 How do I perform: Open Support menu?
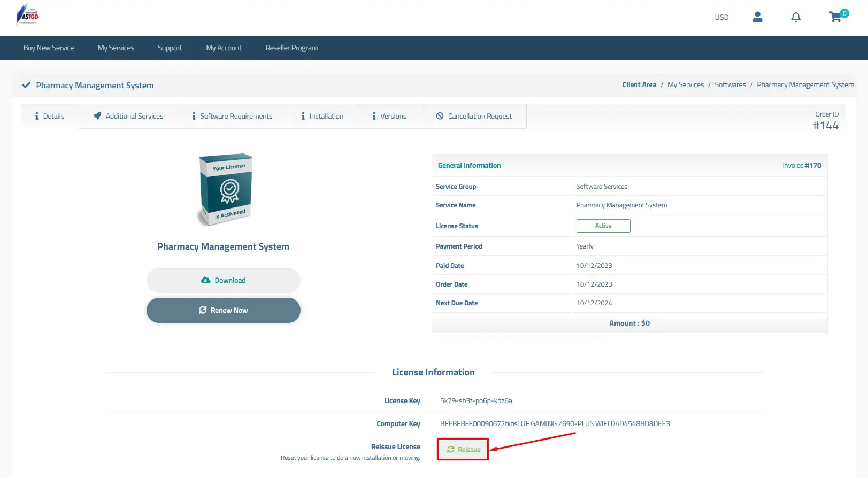click(x=170, y=48)
